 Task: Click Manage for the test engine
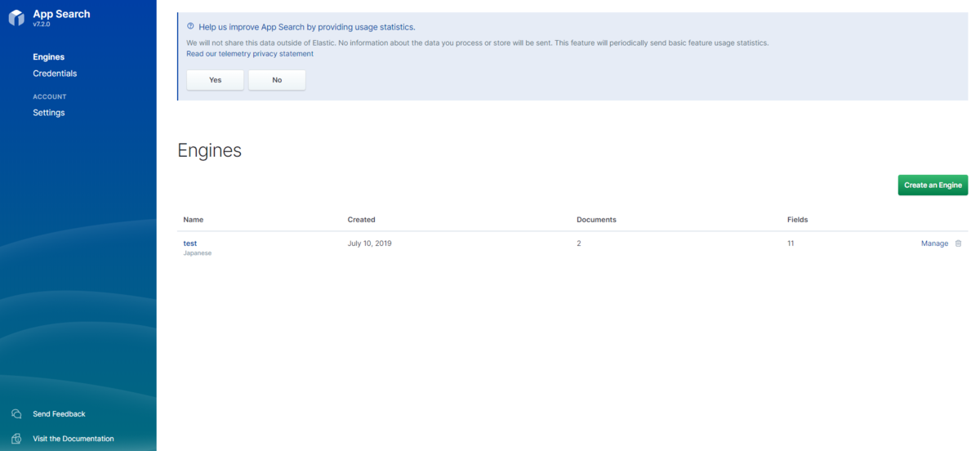(934, 243)
